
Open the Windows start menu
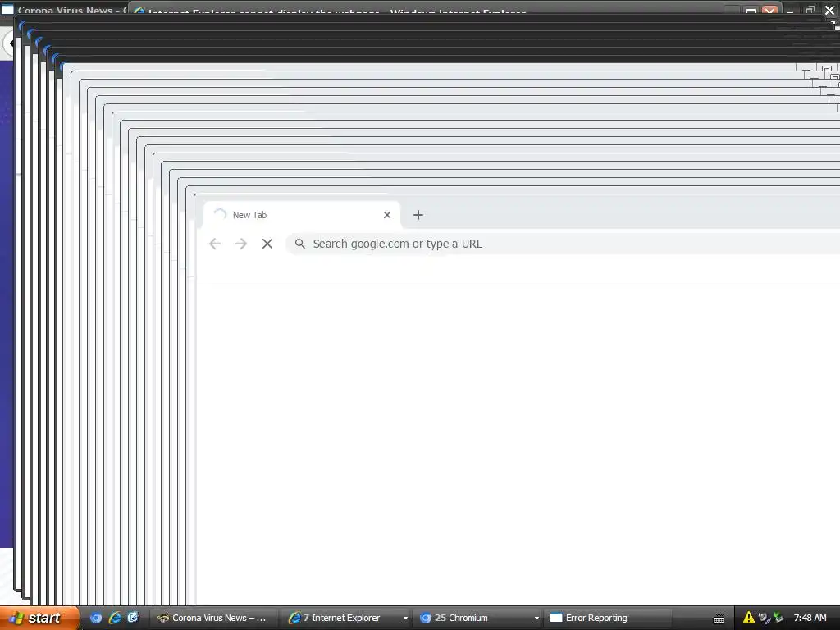[39, 618]
